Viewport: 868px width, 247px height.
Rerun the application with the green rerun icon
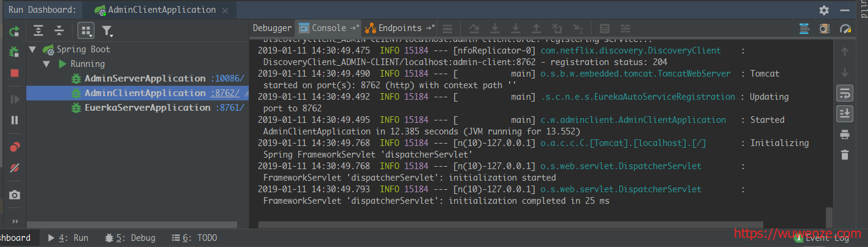tap(15, 31)
